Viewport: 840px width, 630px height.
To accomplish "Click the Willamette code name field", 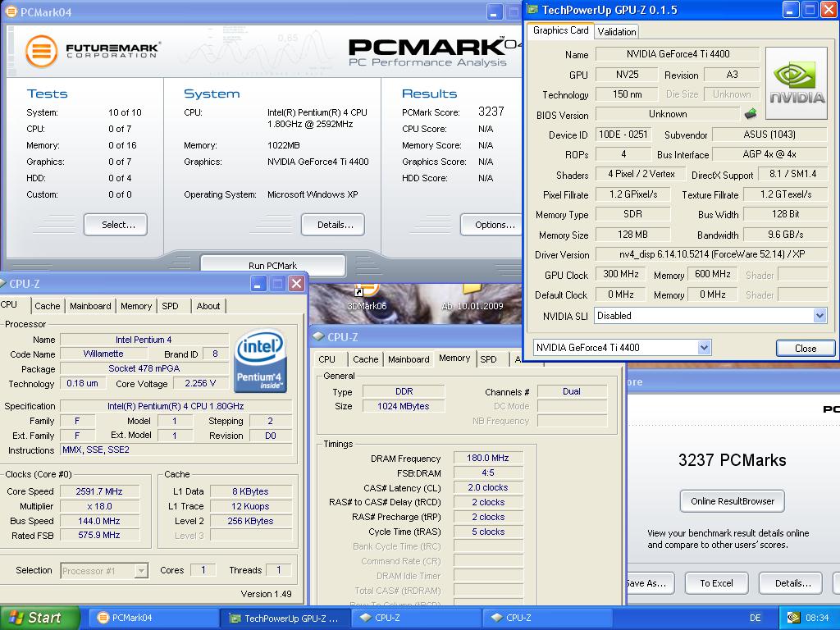I will click(x=103, y=354).
